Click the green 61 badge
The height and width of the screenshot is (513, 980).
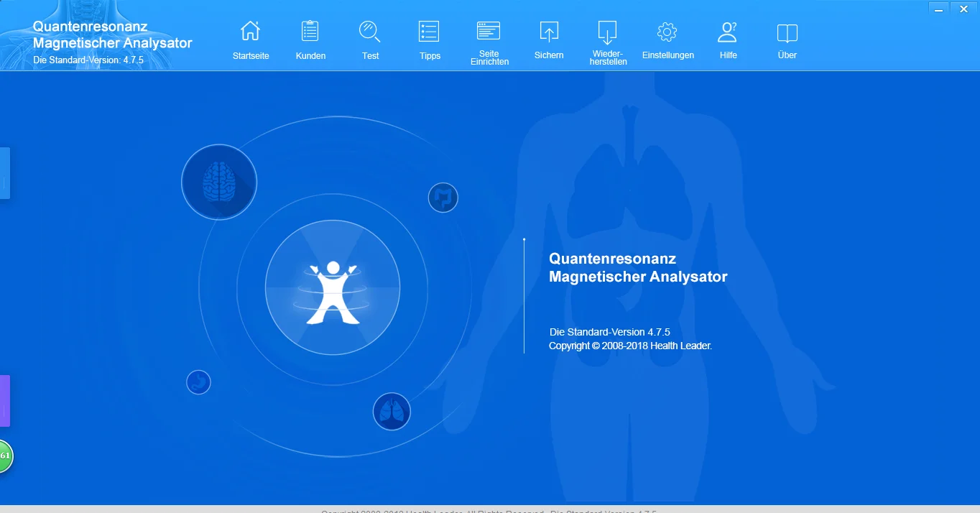[4, 456]
